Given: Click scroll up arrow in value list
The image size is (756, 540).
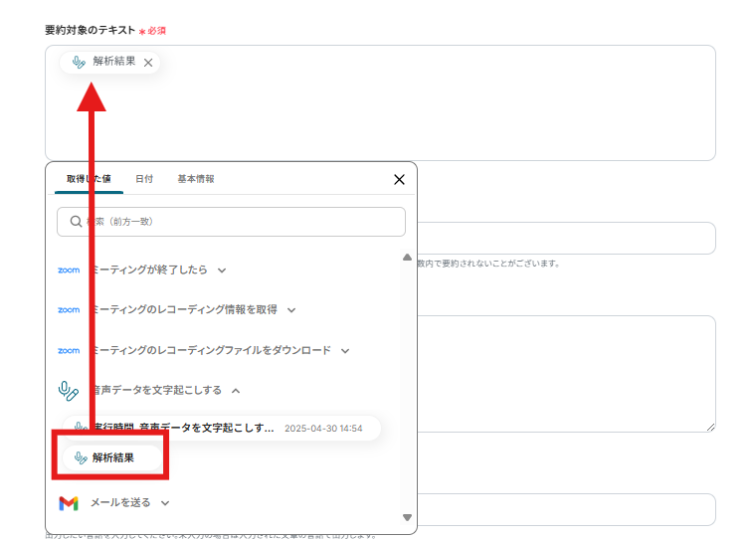Looking at the screenshot, I should (x=408, y=257).
